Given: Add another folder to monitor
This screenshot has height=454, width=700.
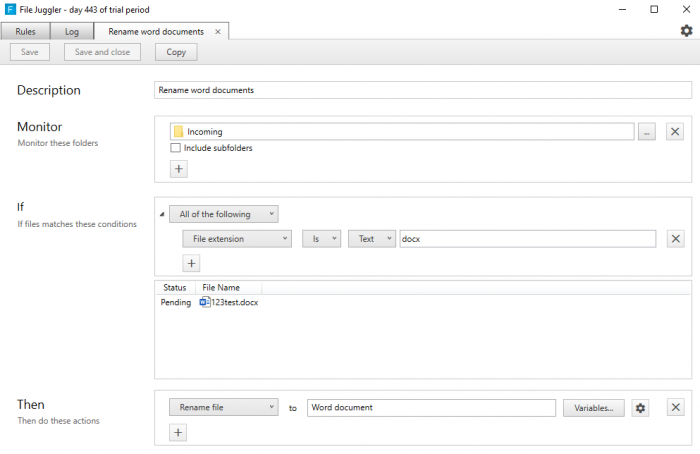Looking at the screenshot, I should click(179, 169).
